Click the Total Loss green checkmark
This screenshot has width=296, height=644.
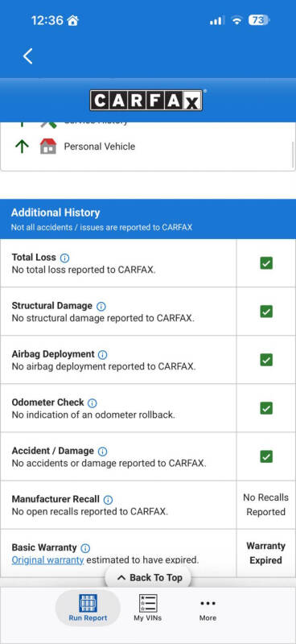[266, 263]
